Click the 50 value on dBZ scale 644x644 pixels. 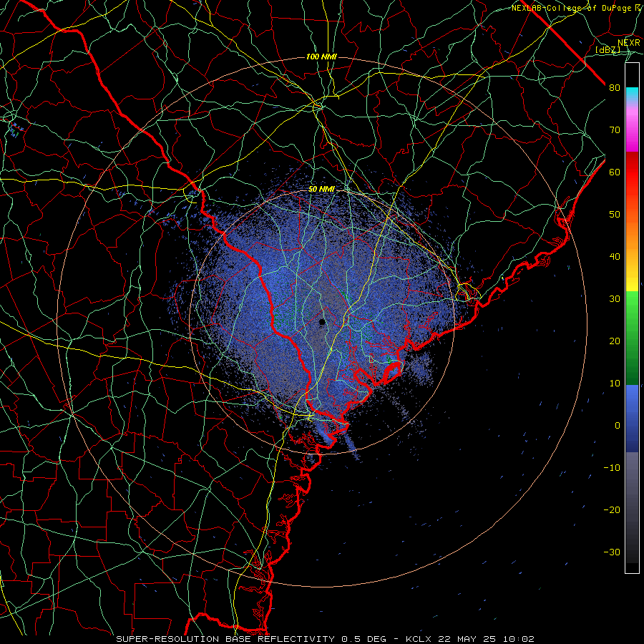tap(615, 215)
